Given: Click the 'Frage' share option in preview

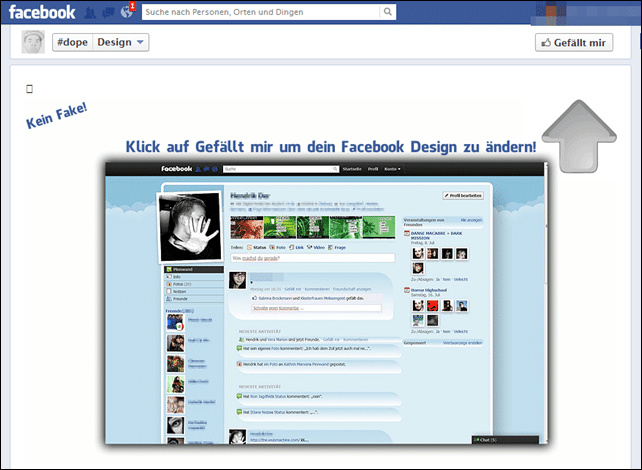Looking at the screenshot, I should [x=337, y=247].
